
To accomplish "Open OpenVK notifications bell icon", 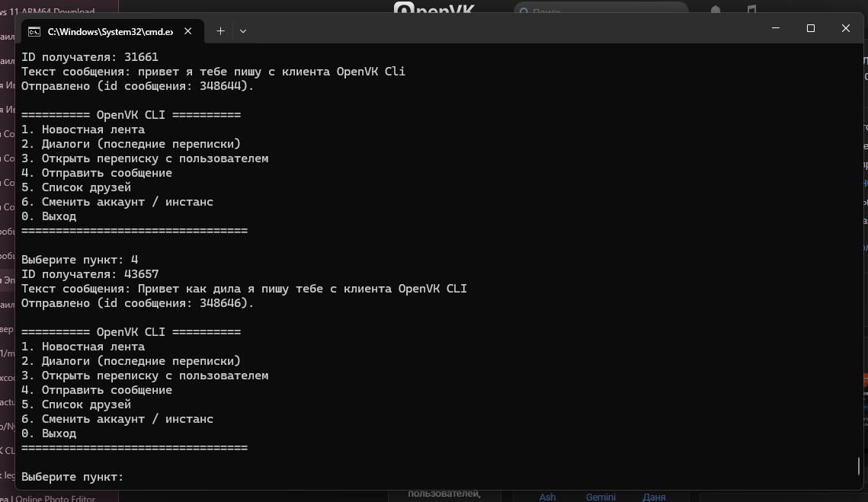I will 716,9.
